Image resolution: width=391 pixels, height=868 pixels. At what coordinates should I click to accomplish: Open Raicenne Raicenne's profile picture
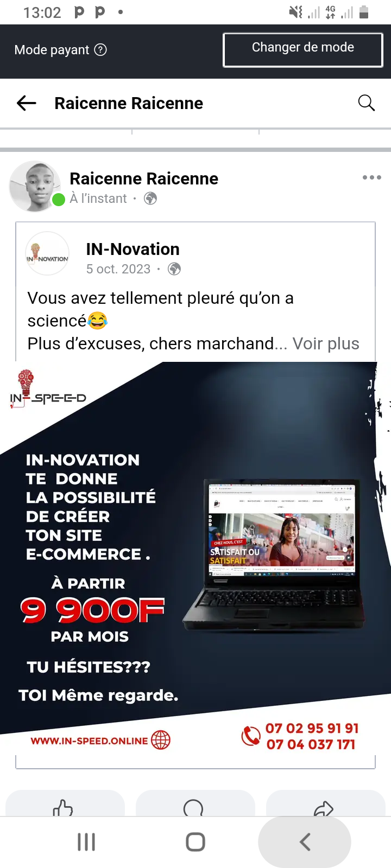click(35, 186)
